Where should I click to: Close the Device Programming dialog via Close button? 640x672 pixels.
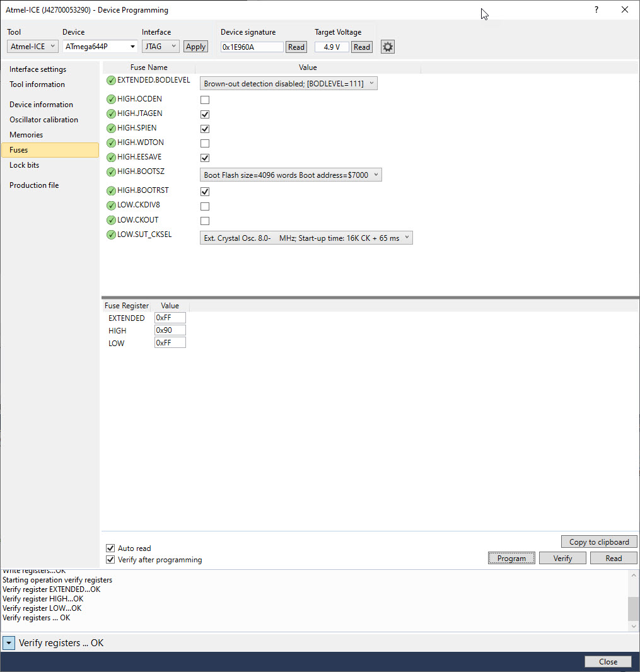click(x=608, y=662)
